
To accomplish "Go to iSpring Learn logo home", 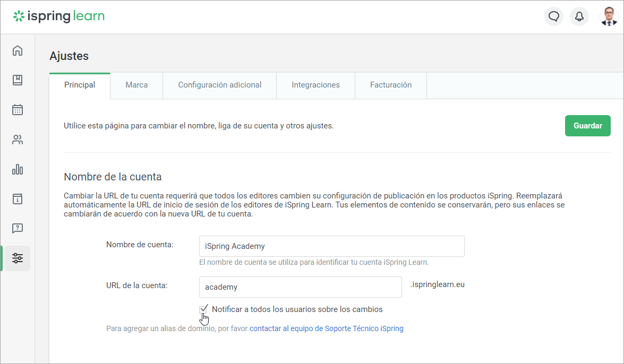I will [59, 16].
